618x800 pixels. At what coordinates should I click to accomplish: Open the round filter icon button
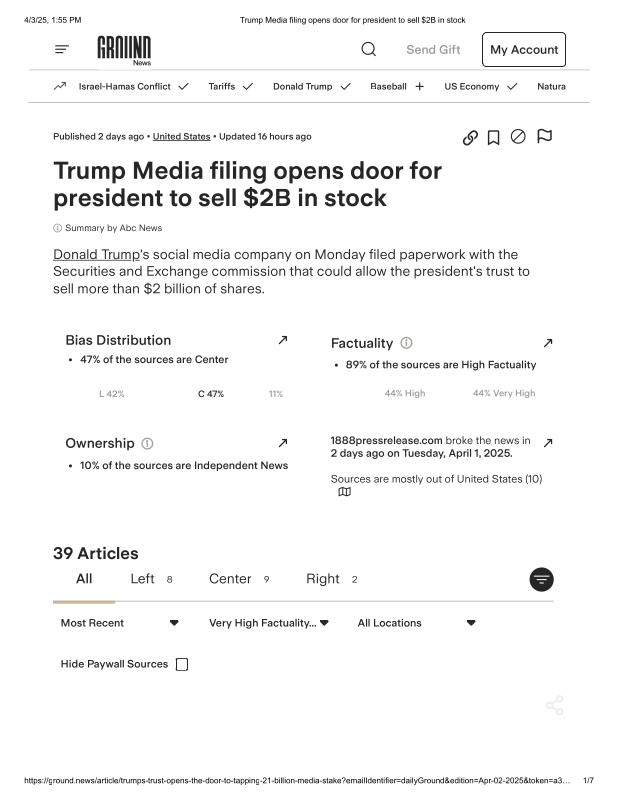tap(541, 579)
